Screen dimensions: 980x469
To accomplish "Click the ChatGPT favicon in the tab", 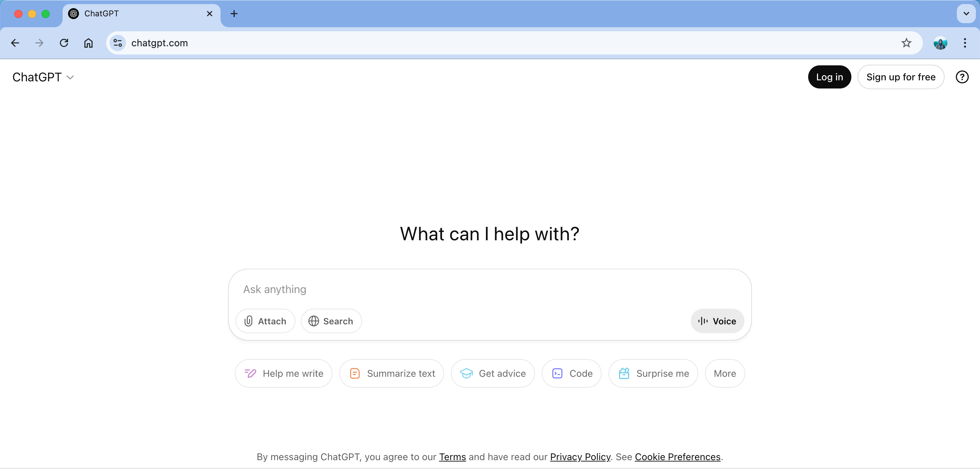I will click(73, 14).
